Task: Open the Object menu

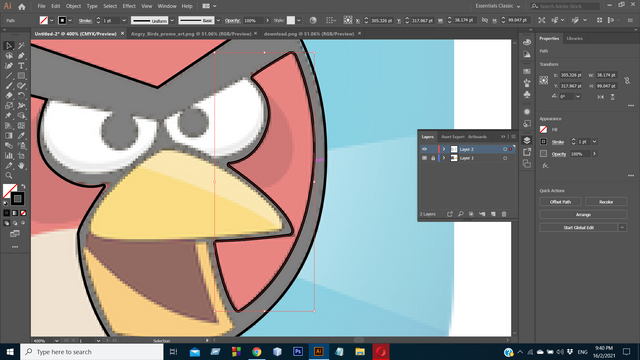Action: coord(73,6)
